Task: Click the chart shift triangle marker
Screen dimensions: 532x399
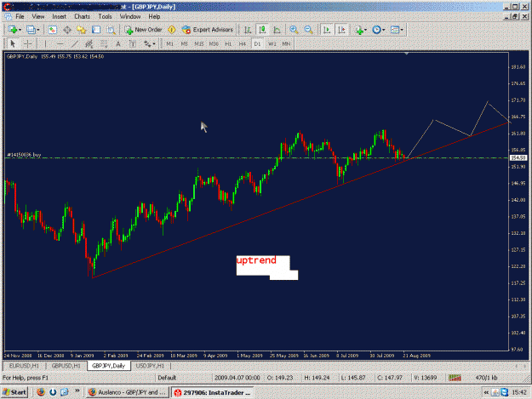Action: (x=407, y=54)
